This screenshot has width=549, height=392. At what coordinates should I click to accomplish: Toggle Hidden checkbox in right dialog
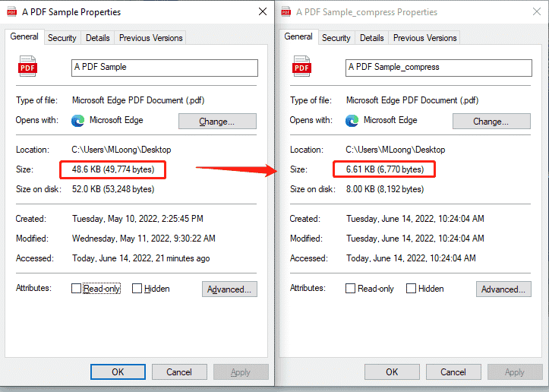click(x=412, y=289)
